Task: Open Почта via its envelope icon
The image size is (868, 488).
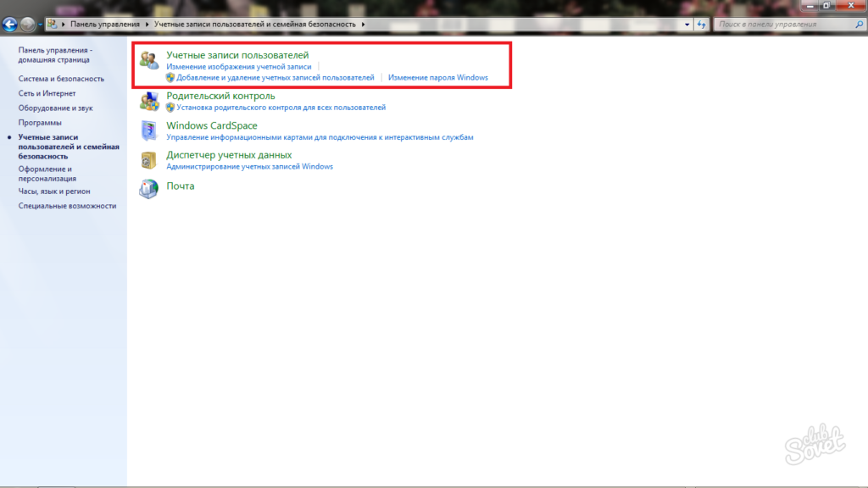Action: 149,188
